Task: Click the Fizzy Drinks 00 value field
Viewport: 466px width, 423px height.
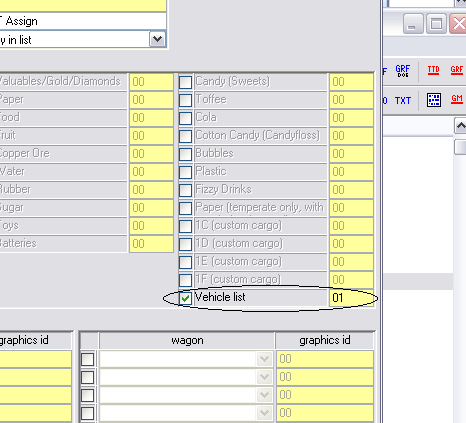Action: (x=351, y=190)
